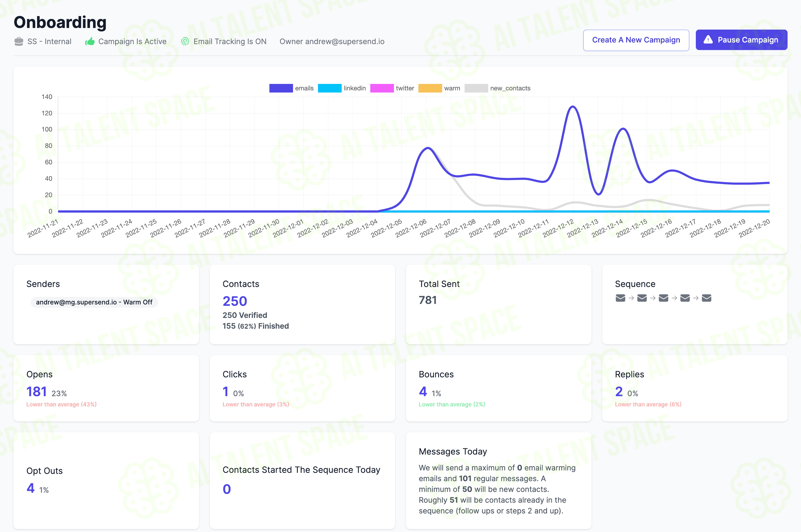The height and width of the screenshot is (532, 801).
Task: Select the third email step in Sequence
Action: pos(663,298)
